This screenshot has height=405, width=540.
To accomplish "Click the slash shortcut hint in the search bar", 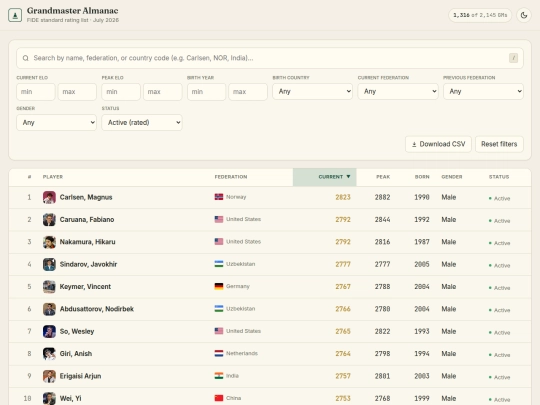I will [x=513, y=58].
